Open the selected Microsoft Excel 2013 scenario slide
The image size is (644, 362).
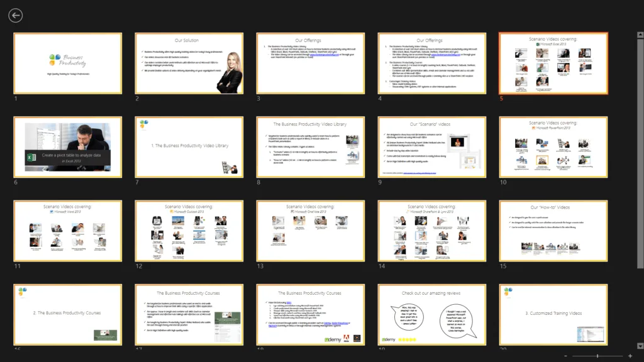(x=553, y=63)
